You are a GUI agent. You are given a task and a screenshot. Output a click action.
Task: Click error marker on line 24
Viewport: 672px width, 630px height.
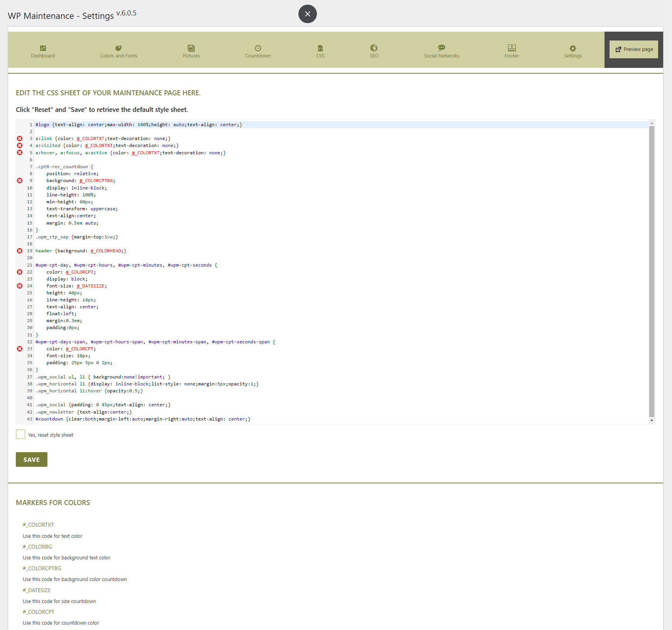coord(20,286)
